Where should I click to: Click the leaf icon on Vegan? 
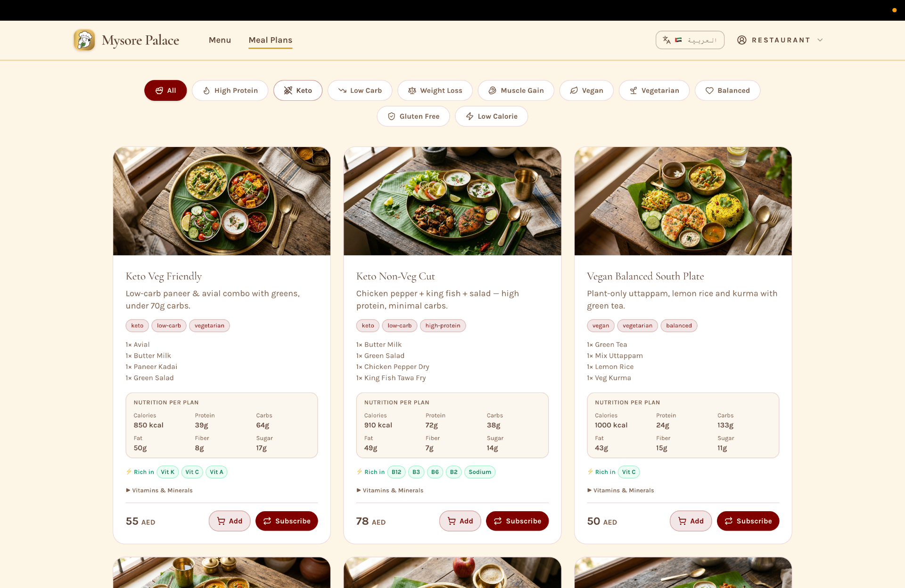(574, 90)
